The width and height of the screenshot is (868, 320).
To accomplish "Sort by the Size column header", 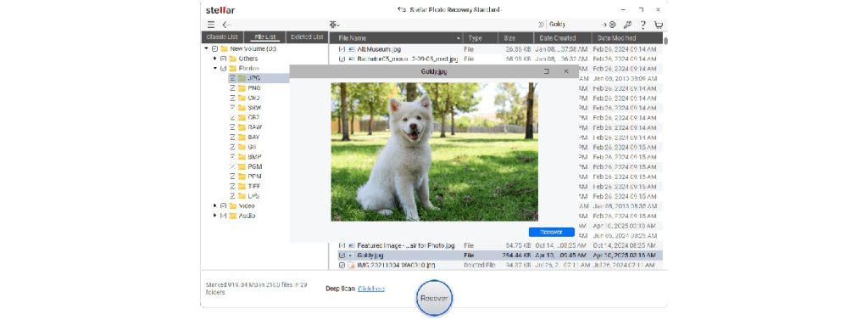I will [x=516, y=38].
